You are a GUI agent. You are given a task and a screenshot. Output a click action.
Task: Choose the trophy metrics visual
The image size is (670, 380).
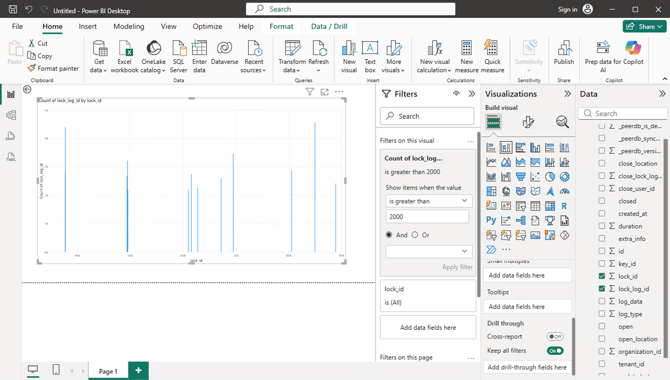[550, 221]
